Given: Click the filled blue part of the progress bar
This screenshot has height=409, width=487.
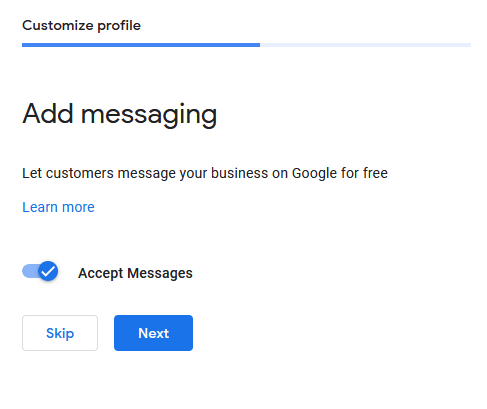Looking at the screenshot, I should click(141, 45).
